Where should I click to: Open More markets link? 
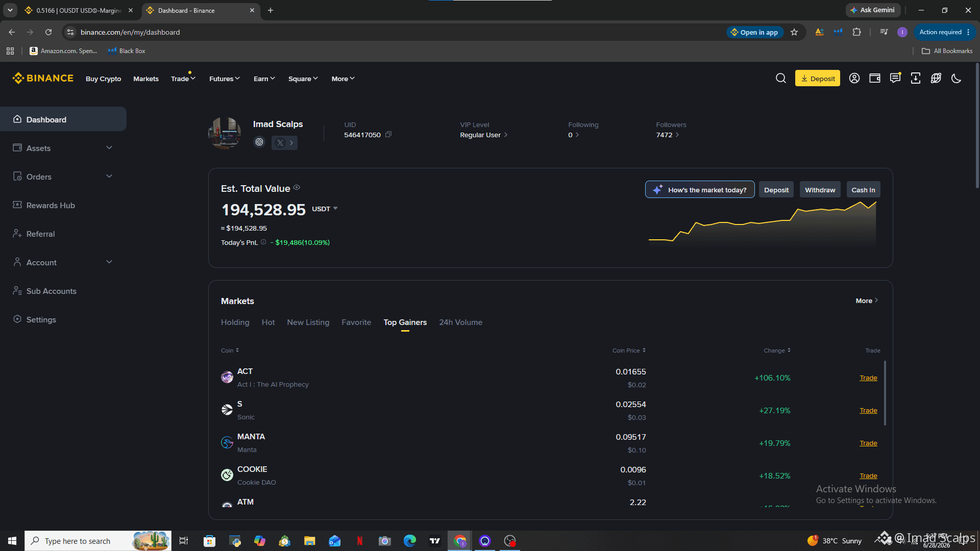click(x=867, y=300)
